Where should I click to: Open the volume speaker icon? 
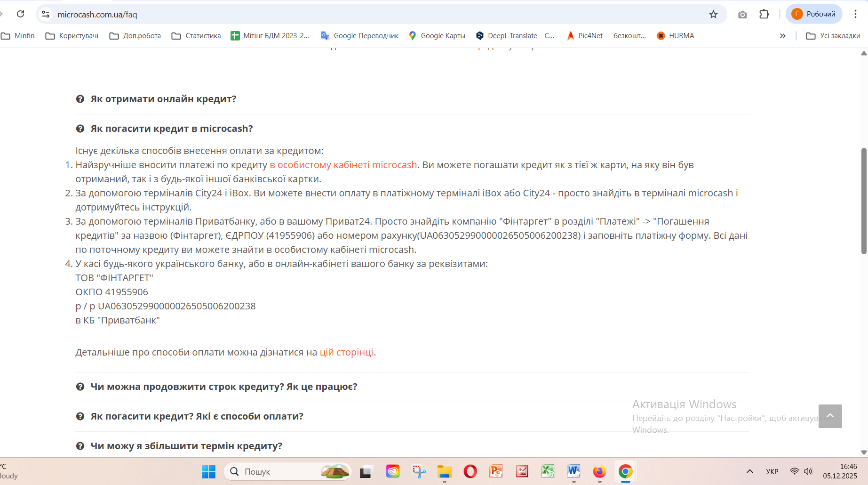(x=808, y=471)
